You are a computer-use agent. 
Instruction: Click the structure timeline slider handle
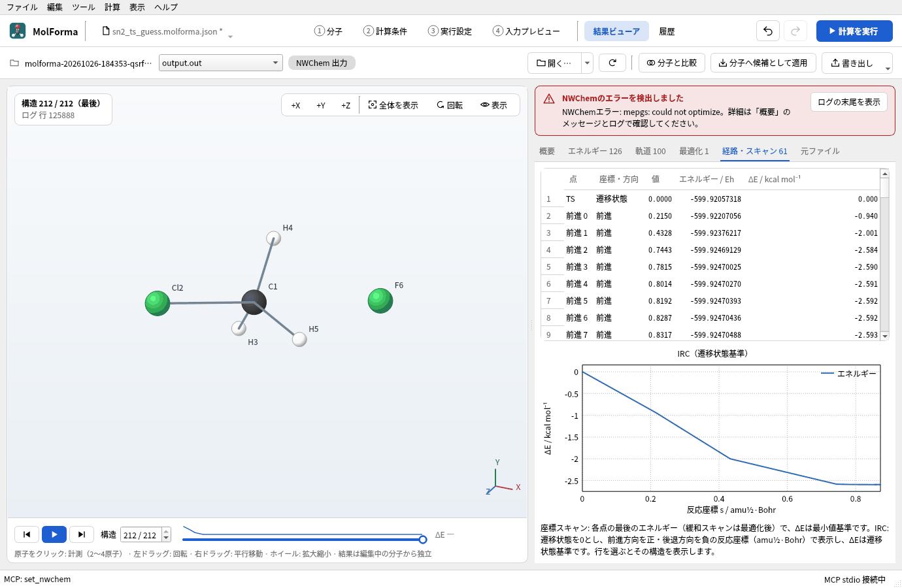(423, 540)
